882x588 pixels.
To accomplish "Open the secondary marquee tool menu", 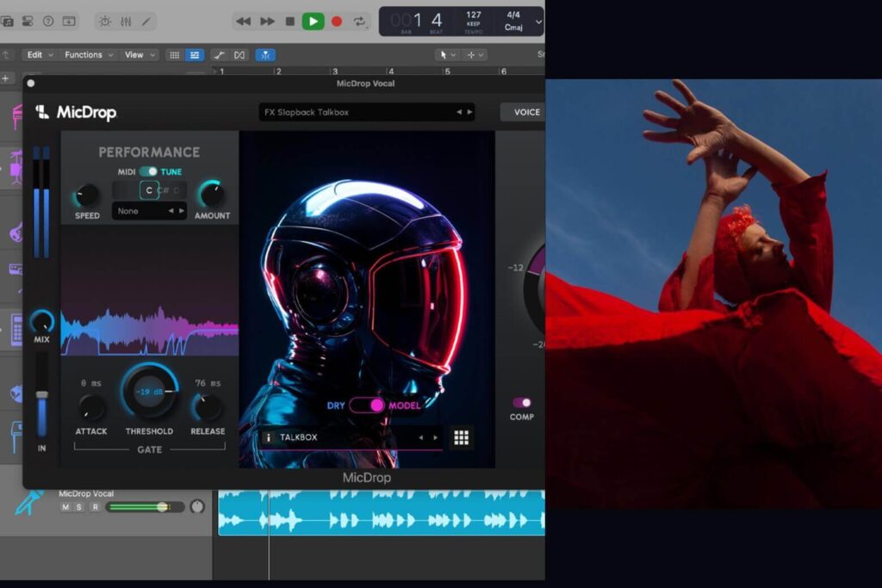I will (x=475, y=55).
